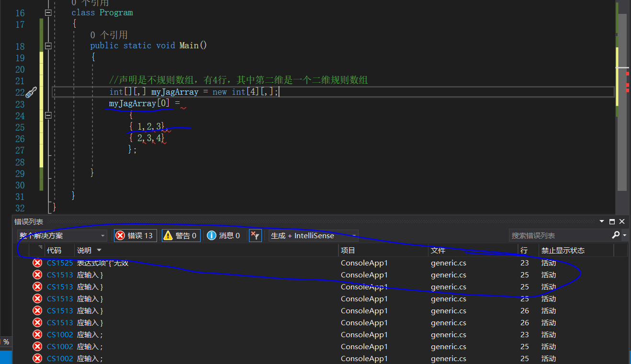Image resolution: width=631 pixels, height=364 pixels.
Task: Open the CS1525 error code link
Action: 60,263
